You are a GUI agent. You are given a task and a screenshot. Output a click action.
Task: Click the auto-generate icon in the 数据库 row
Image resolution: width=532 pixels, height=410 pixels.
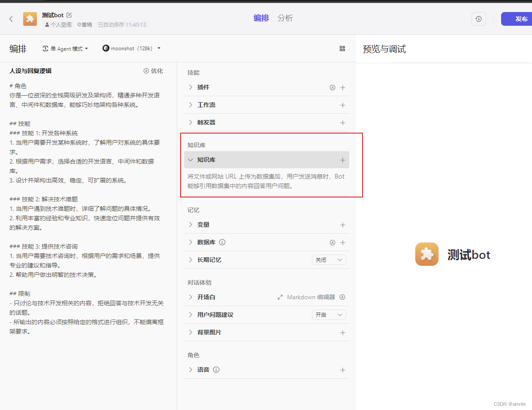tap(332, 243)
